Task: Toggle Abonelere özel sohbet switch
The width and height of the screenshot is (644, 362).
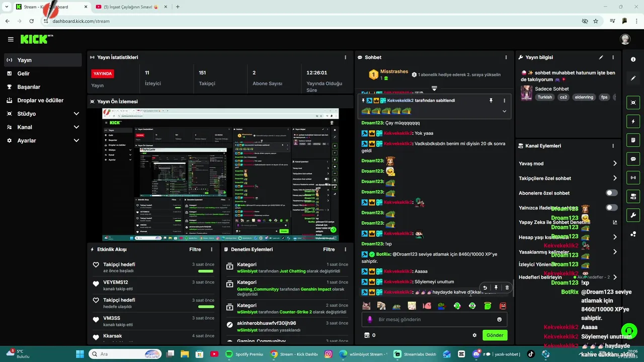Action: coord(612,193)
